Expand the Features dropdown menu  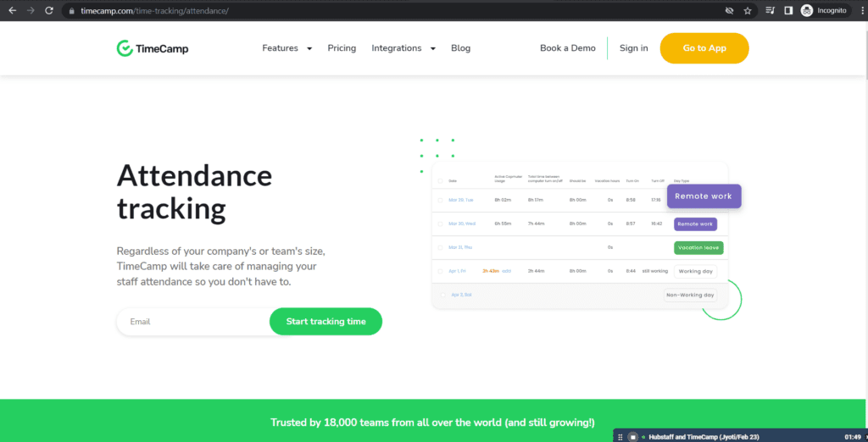tap(287, 48)
